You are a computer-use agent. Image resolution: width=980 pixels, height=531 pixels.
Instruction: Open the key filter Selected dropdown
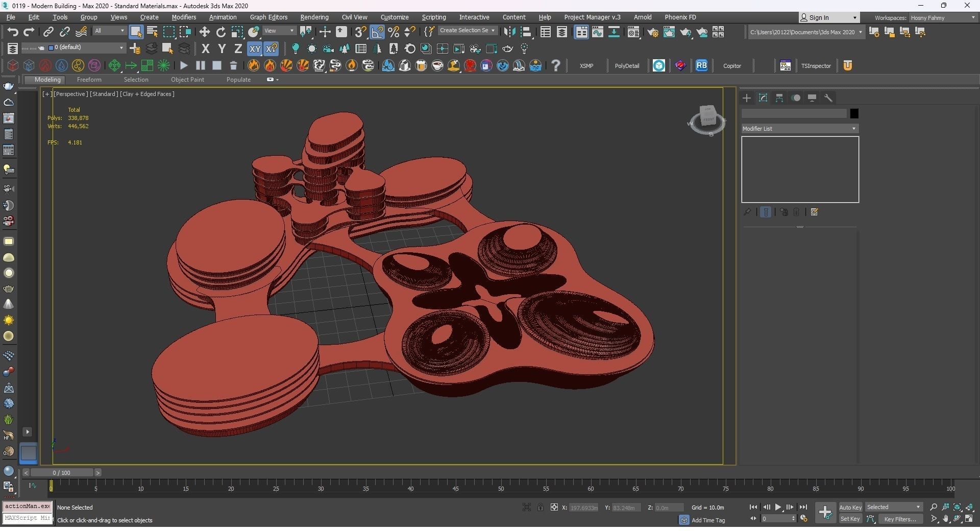click(894, 507)
